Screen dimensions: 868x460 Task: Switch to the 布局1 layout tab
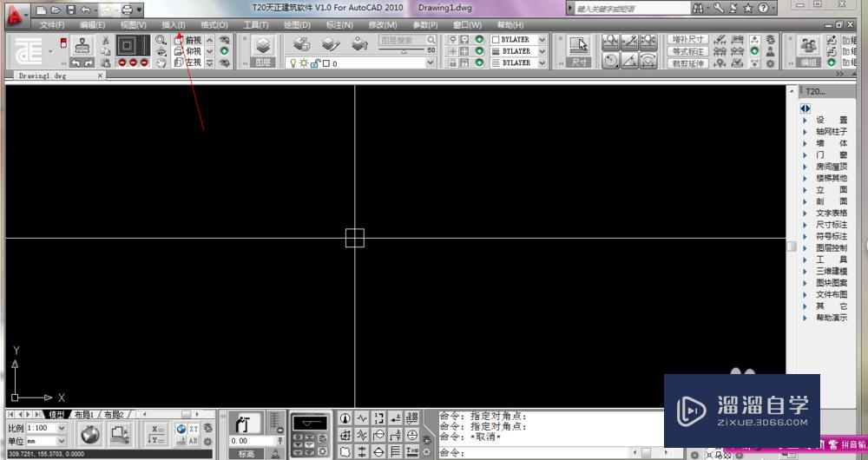coord(85,415)
